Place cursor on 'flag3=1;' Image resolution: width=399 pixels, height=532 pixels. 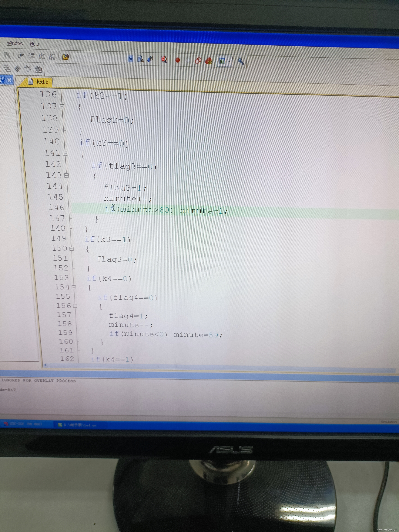125,188
